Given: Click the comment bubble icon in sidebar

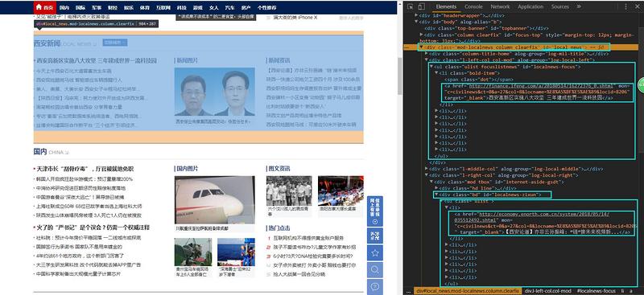Looking at the screenshot, I should (374, 286).
